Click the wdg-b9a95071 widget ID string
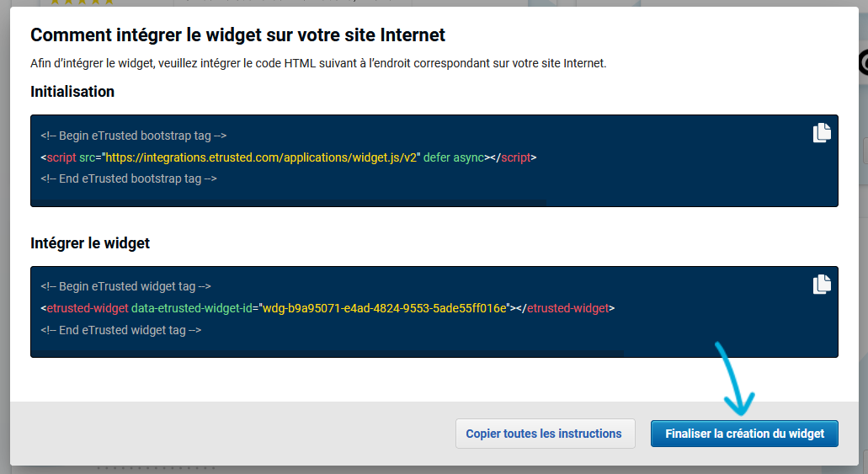 pos(385,308)
